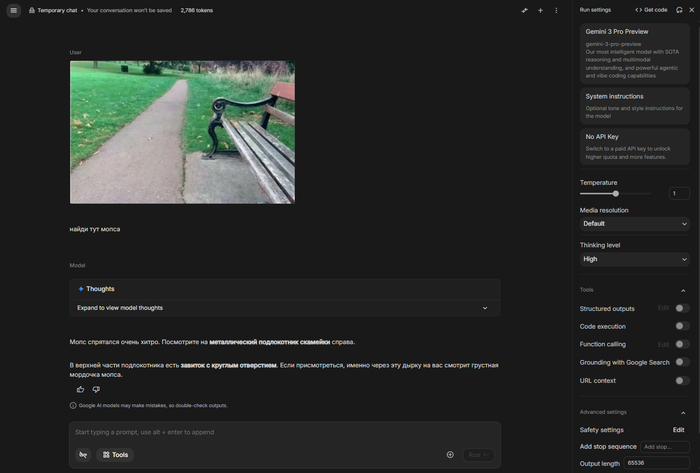Viewport: 700px width, 473px height.
Task: Click the plus new chat icon
Action: [x=540, y=10]
